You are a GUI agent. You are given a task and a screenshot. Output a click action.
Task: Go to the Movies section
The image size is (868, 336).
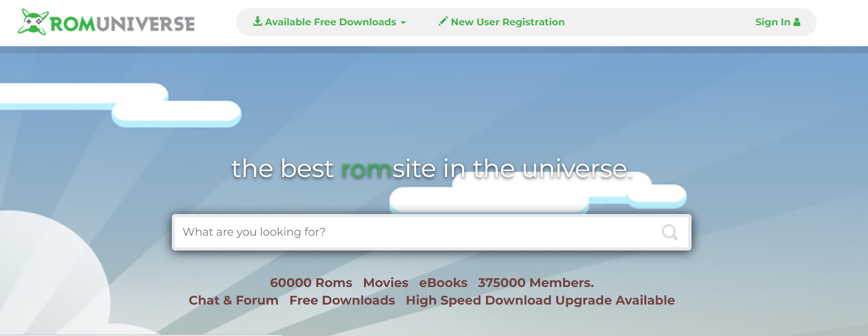(385, 282)
